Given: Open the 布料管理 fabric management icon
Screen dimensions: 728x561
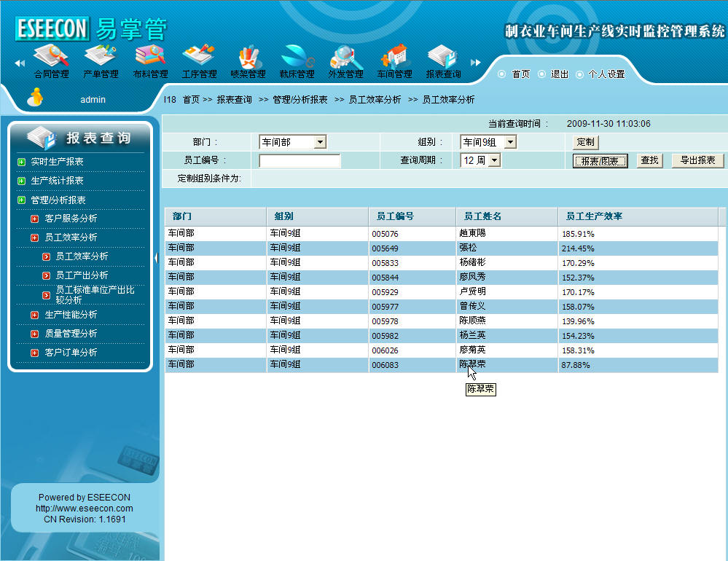Looking at the screenshot, I should pos(150,57).
